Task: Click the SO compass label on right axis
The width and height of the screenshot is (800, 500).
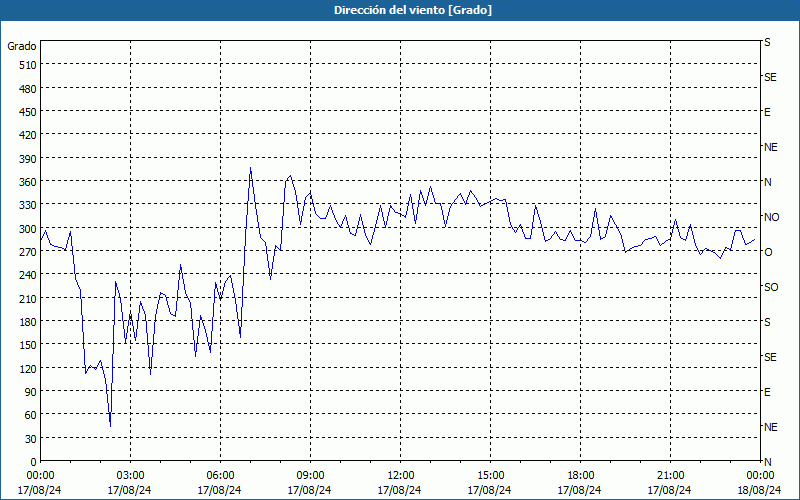Action: pos(771,287)
